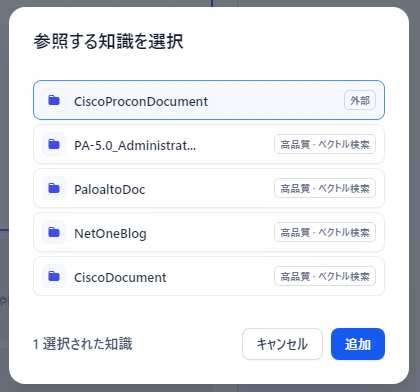Select the NetOneBlog knowledge entry

pos(209,232)
